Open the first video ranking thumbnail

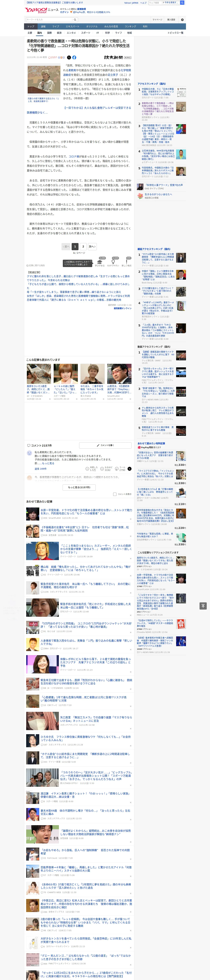pyautogui.click(x=181, y=355)
